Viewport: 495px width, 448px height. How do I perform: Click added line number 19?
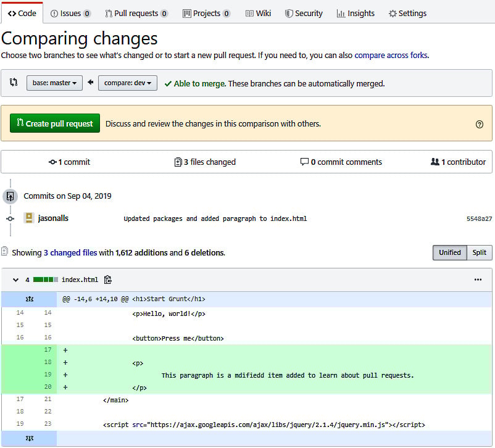tap(48, 375)
